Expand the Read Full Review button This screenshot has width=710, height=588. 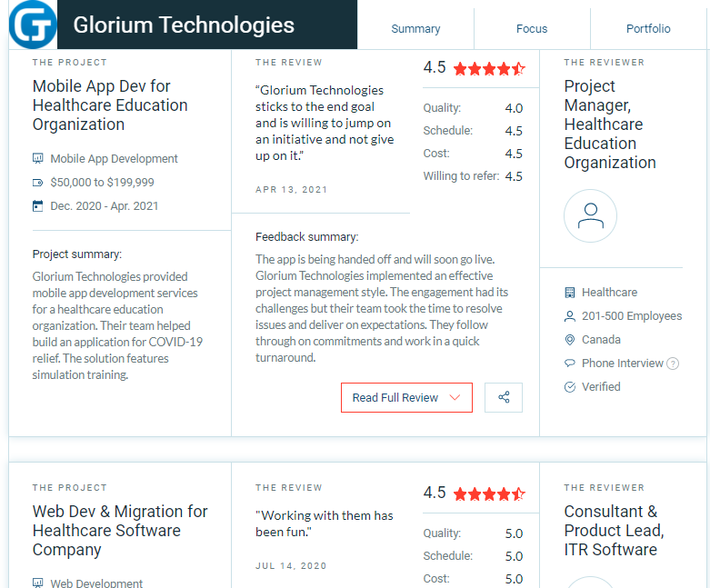pyautogui.click(x=406, y=397)
